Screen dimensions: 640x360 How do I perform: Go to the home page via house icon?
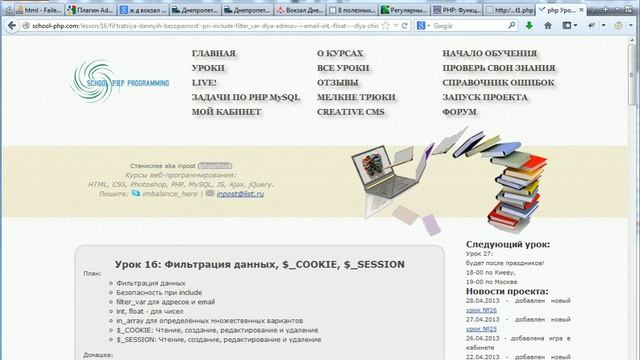(548, 26)
